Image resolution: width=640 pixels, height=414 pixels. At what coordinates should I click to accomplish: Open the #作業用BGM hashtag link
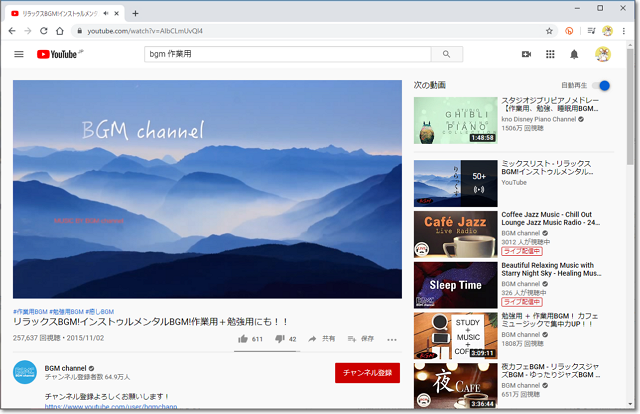click(28, 311)
